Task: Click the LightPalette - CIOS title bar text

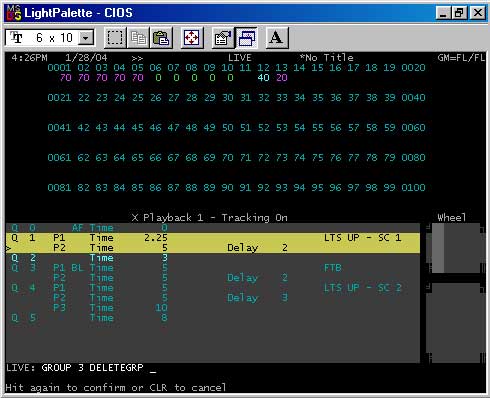Action: 78,13
